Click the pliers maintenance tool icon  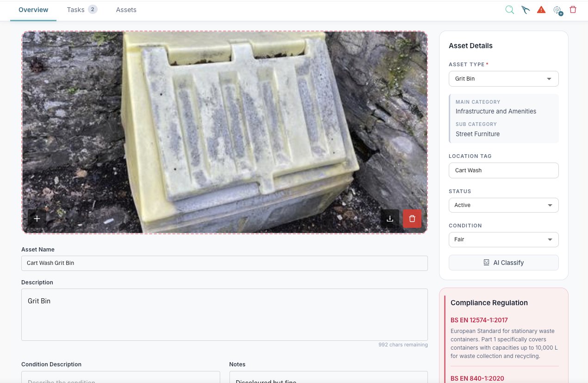click(525, 10)
